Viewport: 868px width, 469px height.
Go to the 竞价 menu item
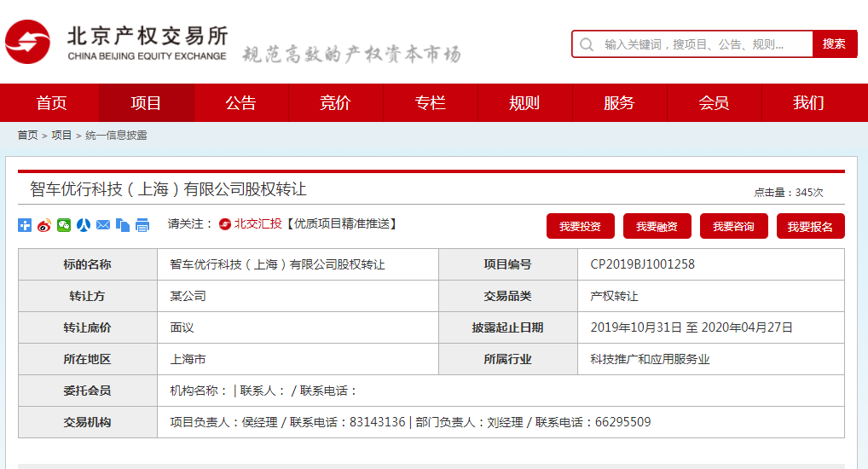pyautogui.click(x=335, y=103)
